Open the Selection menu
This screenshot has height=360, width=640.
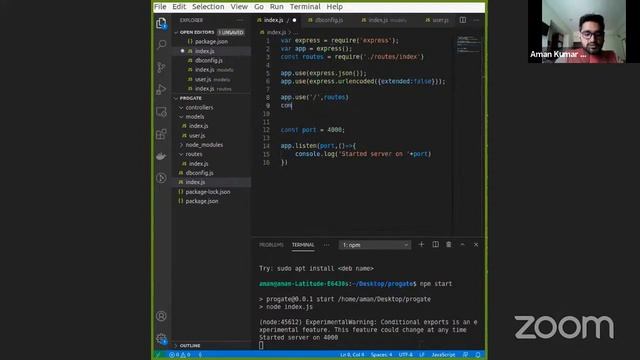208,7
